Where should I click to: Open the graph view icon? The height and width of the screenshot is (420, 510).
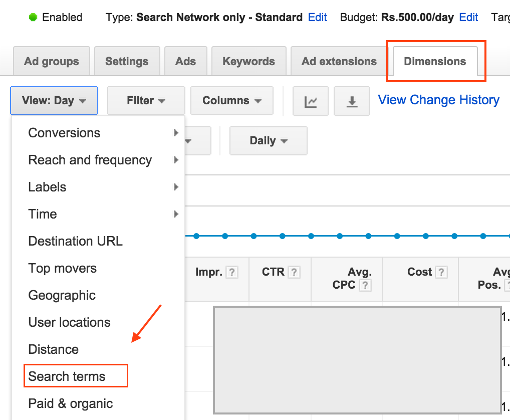311,100
